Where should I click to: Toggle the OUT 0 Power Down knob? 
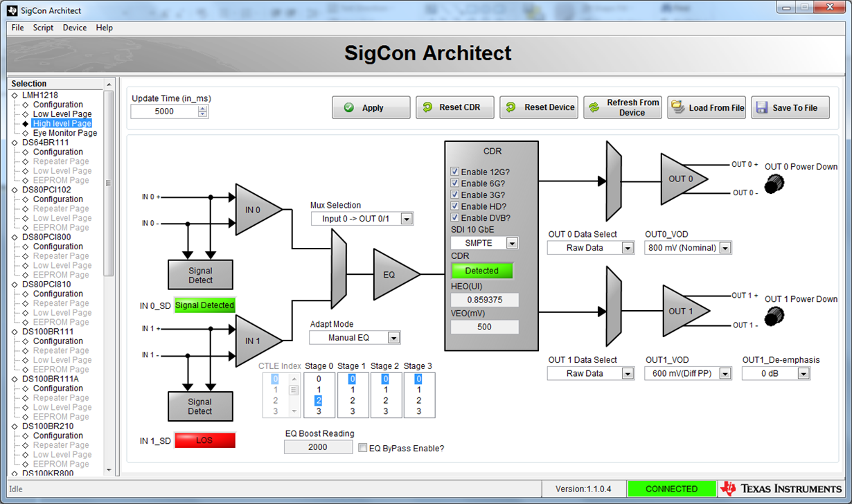[x=774, y=184]
